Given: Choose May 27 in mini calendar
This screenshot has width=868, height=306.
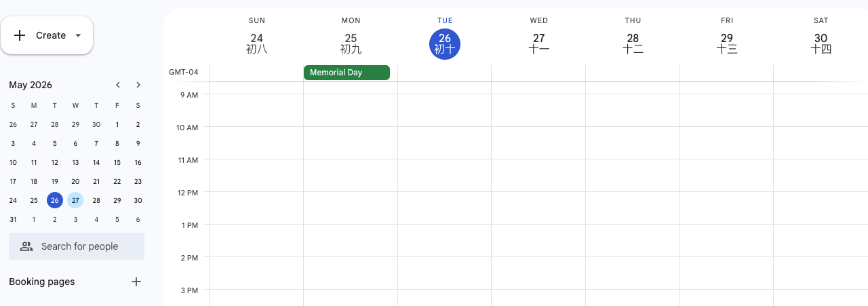Looking at the screenshot, I should [x=75, y=200].
